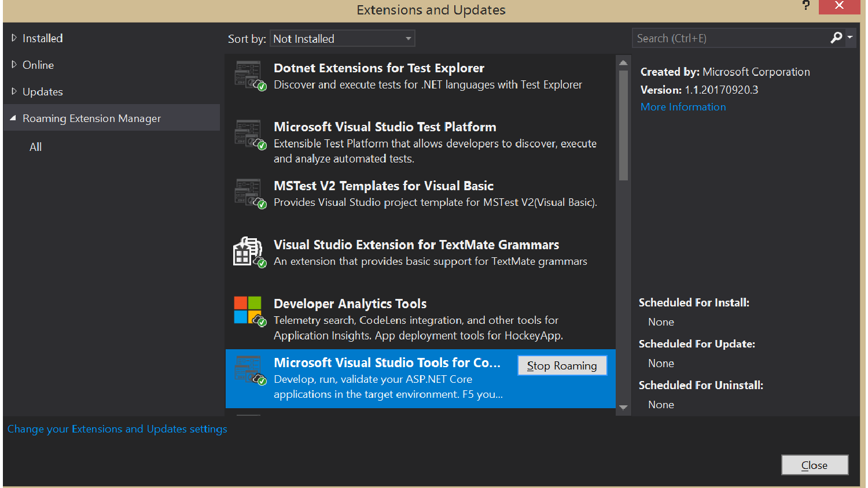Expand the Installed category
868x488 pixels.
[14, 38]
